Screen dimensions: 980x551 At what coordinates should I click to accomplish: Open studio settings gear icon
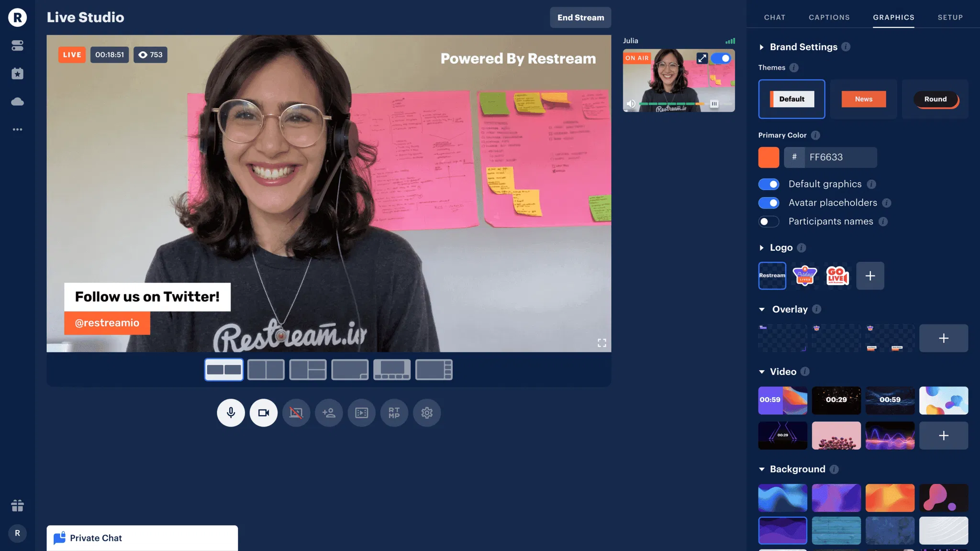[427, 412]
